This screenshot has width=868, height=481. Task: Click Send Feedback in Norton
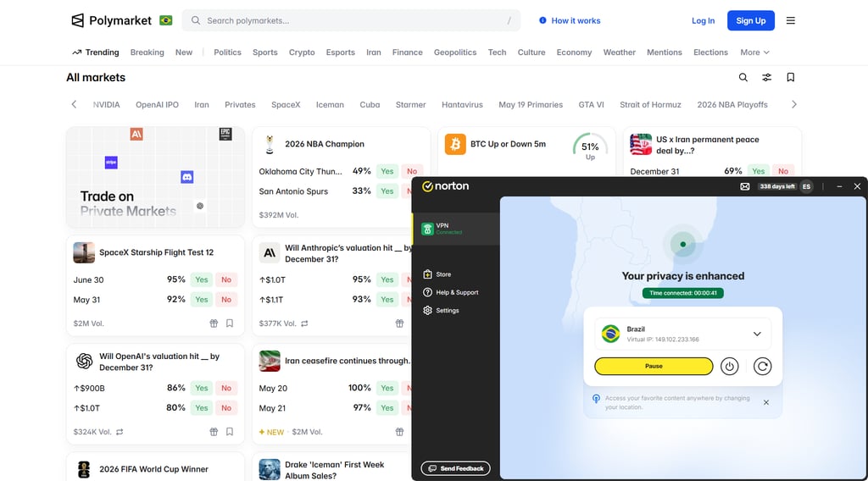coord(455,468)
